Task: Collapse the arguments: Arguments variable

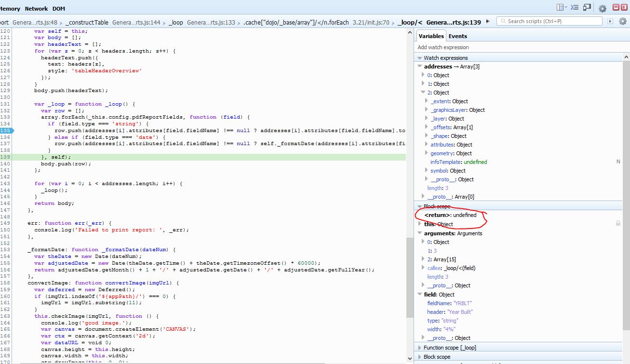Action: click(420, 233)
